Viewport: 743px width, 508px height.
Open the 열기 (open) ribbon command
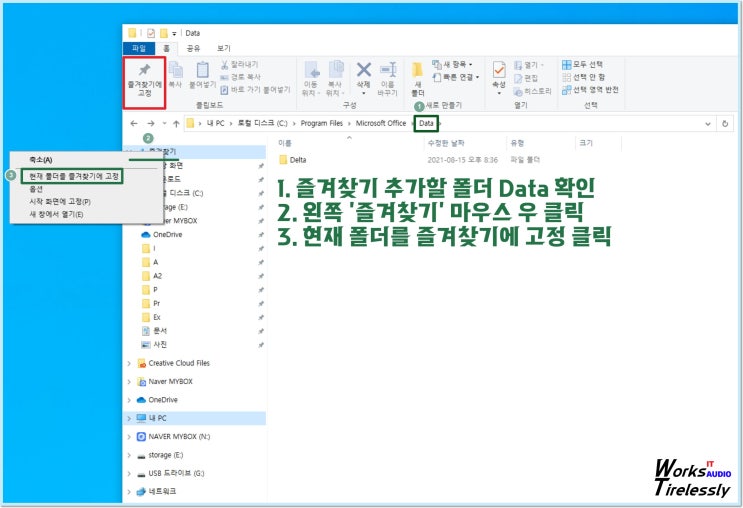(x=528, y=64)
